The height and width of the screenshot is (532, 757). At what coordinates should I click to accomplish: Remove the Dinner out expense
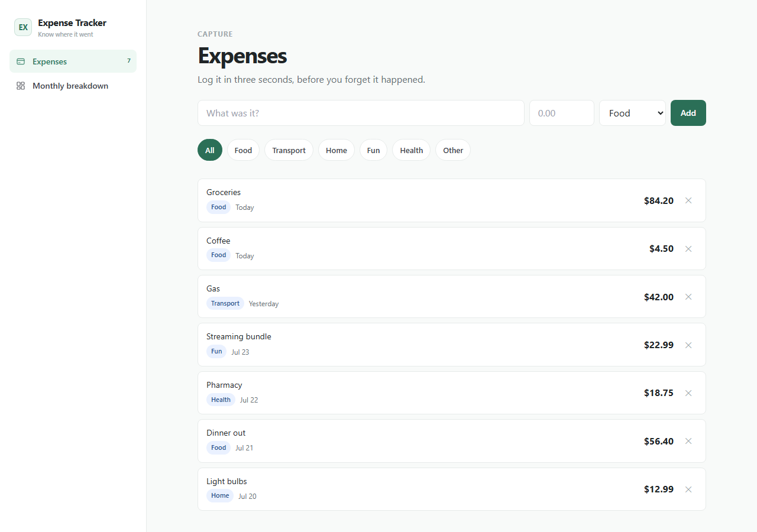click(688, 441)
